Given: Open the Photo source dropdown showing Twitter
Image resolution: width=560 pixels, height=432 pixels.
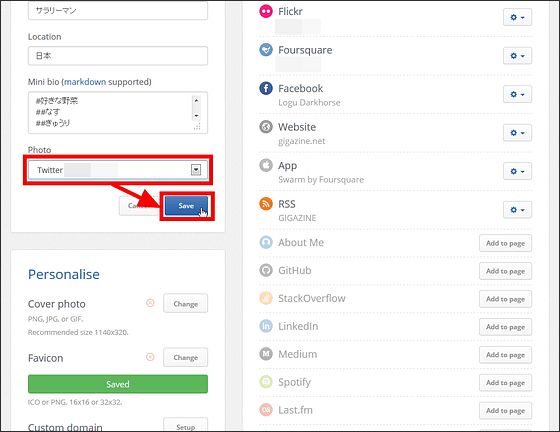Looking at the screenshot, I should [x=118, y=170].
